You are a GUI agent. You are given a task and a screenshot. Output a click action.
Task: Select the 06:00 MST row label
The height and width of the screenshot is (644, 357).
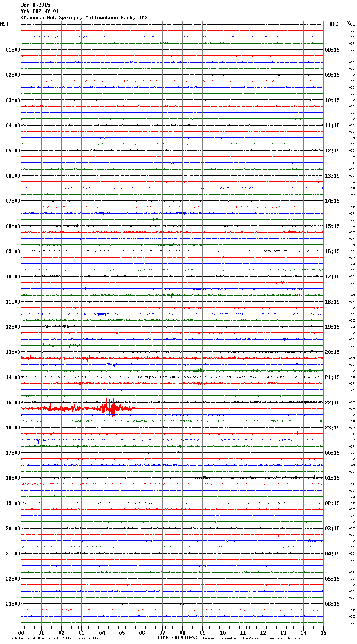point(13,176)
